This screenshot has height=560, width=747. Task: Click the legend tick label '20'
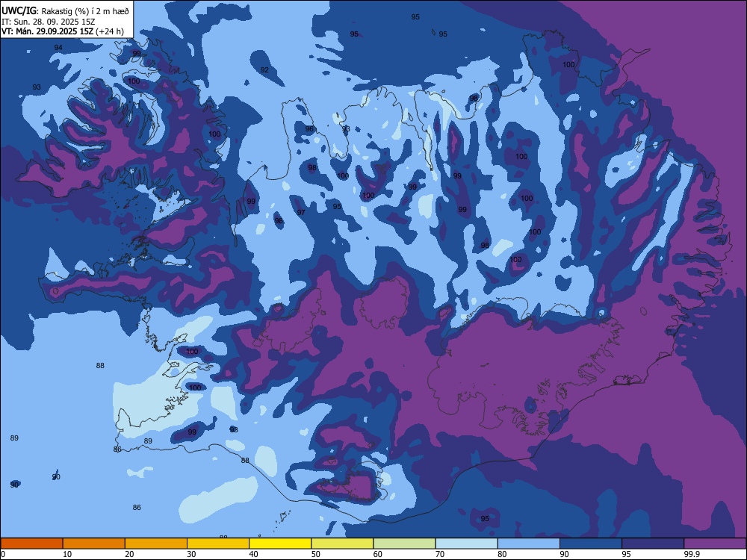[x=129, y=554]
